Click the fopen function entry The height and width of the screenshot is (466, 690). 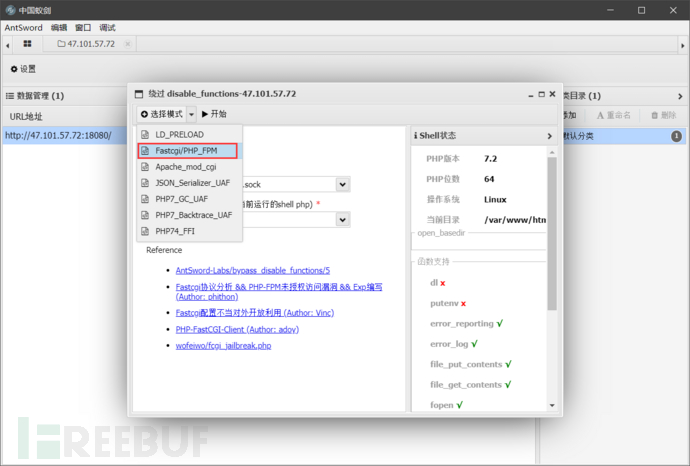(446, 405)
